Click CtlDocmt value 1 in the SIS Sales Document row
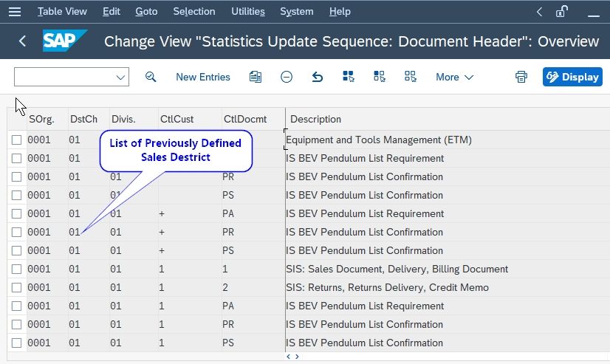The width and height of the screenshot is (610, 364). point(225,269)
